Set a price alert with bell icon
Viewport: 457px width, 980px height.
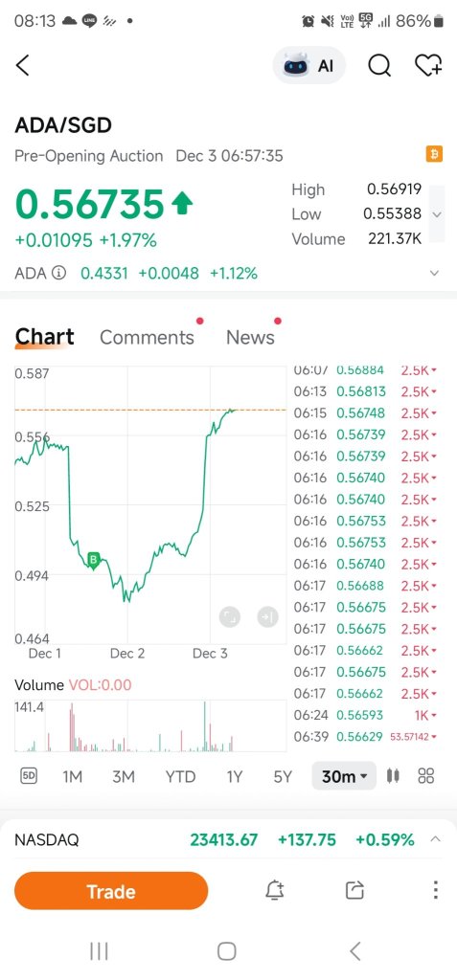pos(274,891)
